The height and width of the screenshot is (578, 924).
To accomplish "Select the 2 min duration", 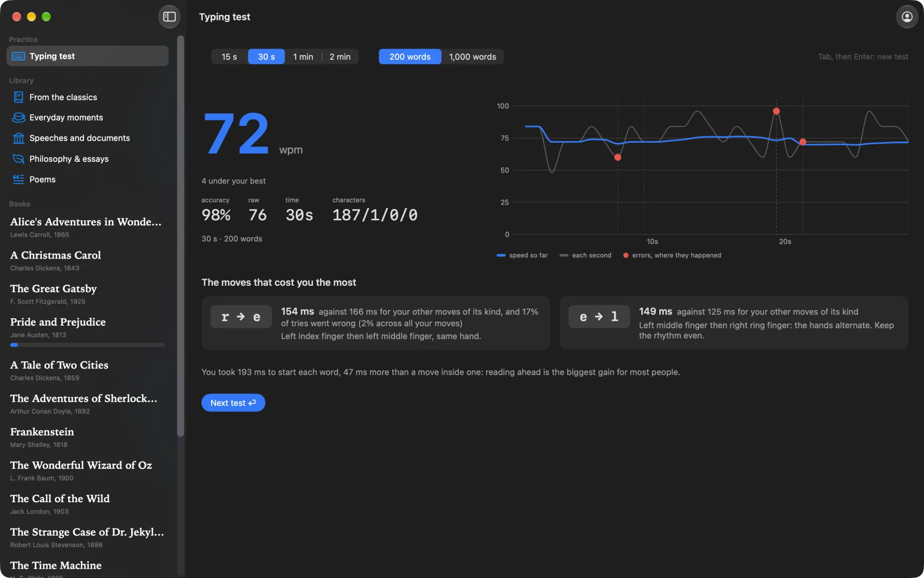I will (x=340, y=56).
